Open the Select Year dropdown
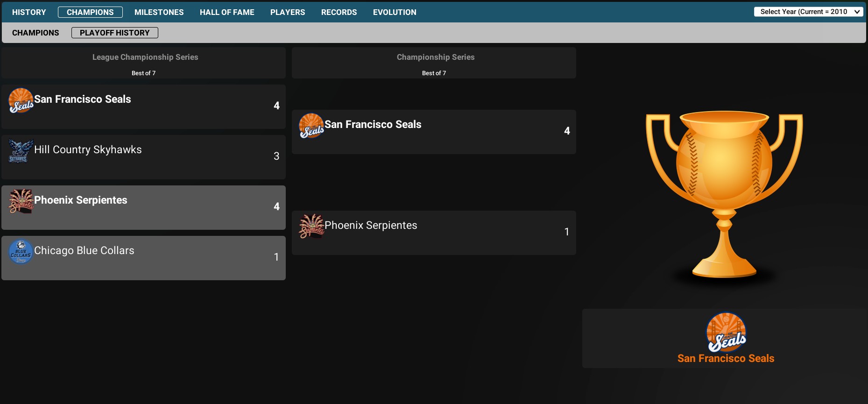Viewport: 868px width, 404px height. pos(808,12)
